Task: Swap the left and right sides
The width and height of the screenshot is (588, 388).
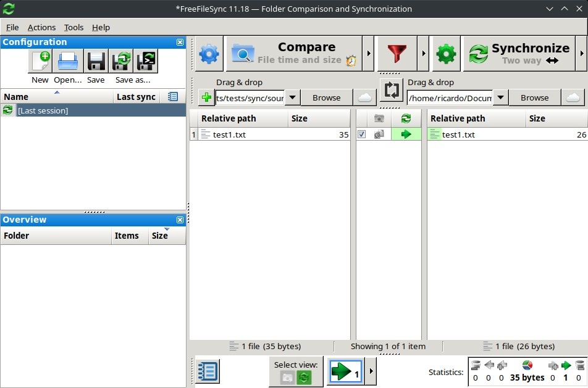Action: [391, 90]
